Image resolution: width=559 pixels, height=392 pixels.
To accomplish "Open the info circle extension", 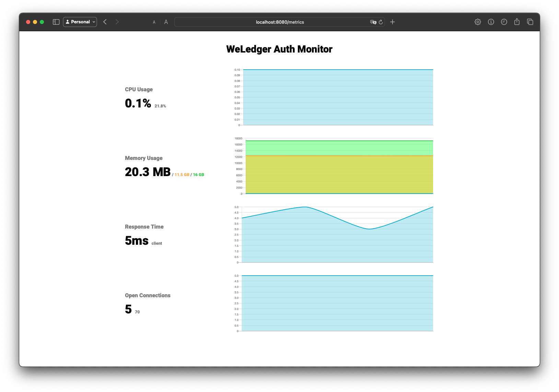I will click(491, 22).
